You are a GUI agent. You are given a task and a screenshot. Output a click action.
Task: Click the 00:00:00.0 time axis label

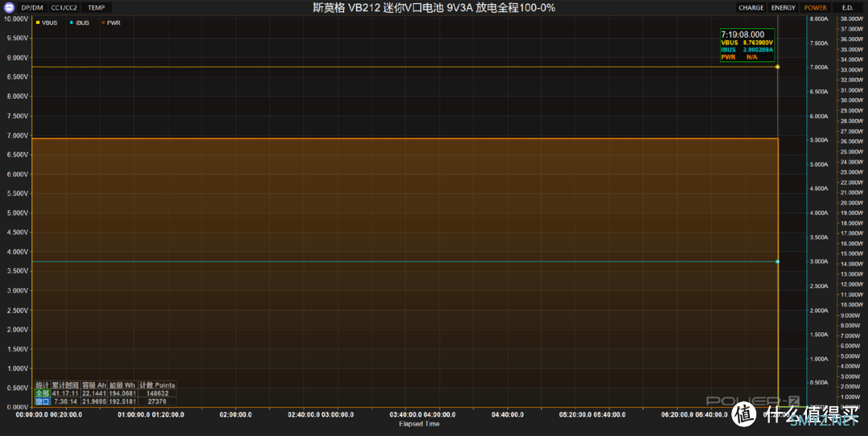(32, 414)
